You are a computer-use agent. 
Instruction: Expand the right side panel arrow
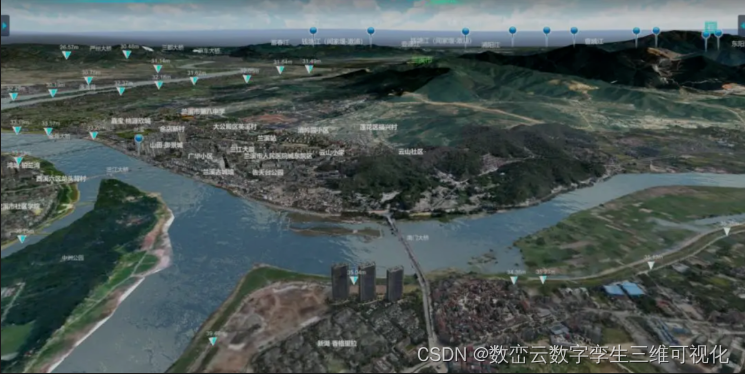pyautogui.click(x=741, y=25)
